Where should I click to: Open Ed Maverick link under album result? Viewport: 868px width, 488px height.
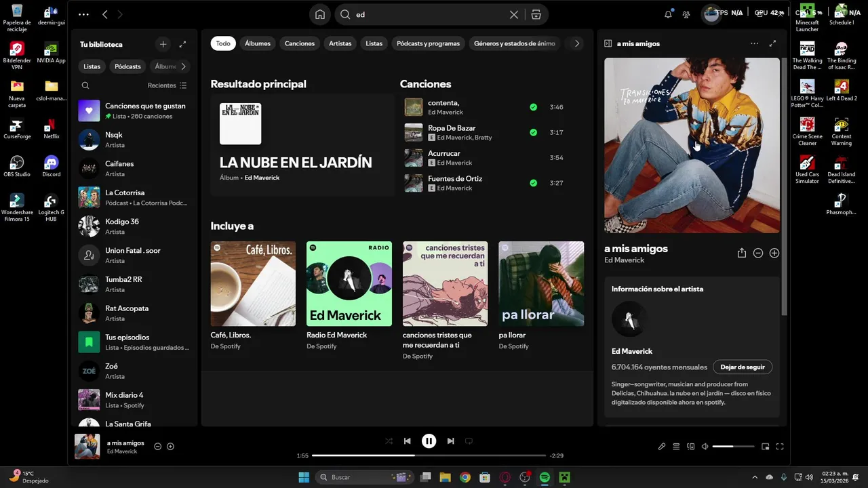point(262,178)
